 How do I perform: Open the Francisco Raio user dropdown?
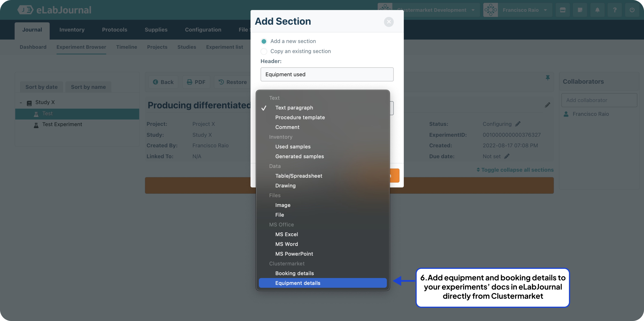coord(517,10)
